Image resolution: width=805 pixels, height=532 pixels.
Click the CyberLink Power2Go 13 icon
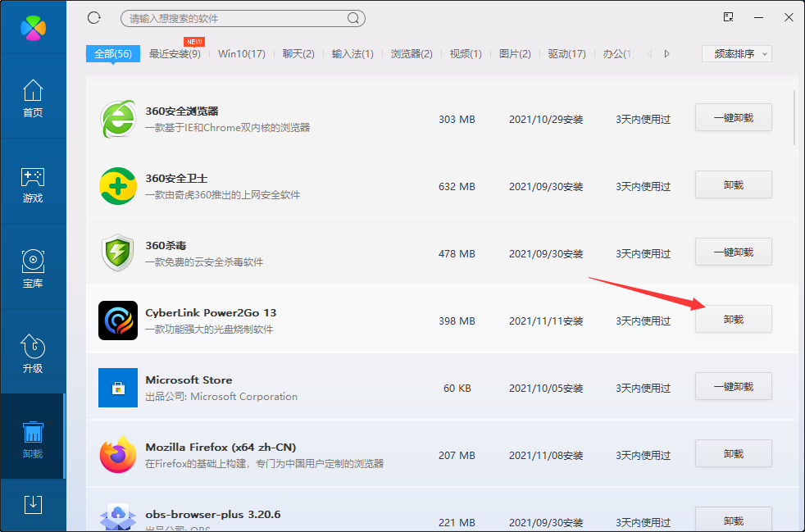click(118, 321)
